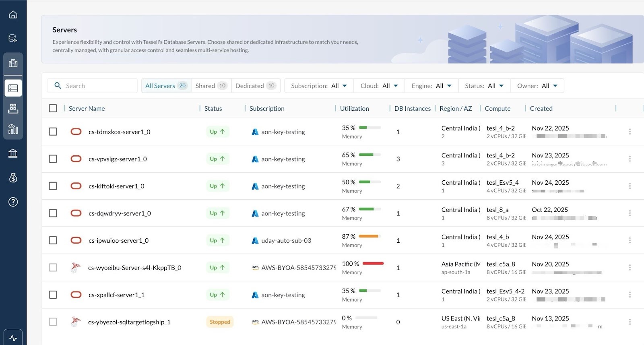Switch to the Dedicated servers tab
The height and width of the screenshot is (345, 644).
point(255,86)
